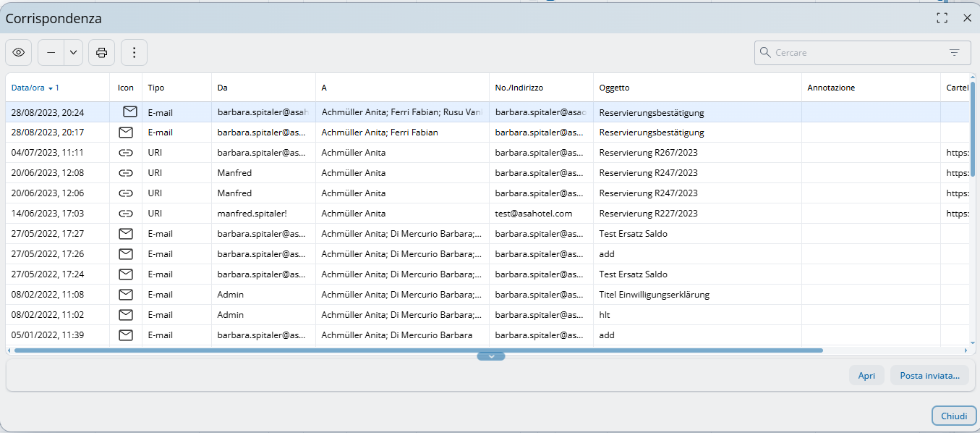
Task: Click the eye preview icon in toolbar
Action: click(x=19, y=52)
